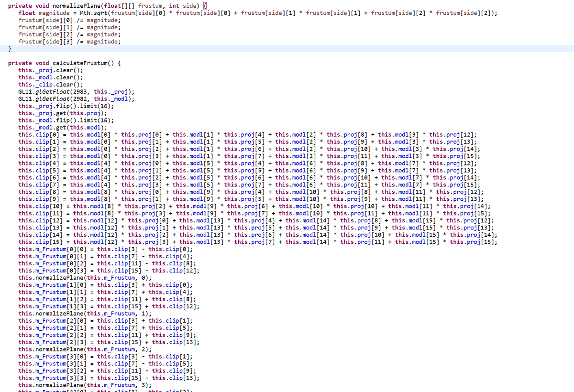Click the 'this.clip[3] =' assignment line
Image resolution: width=574 pixels, height=392 pixels.
coord(249,156)
